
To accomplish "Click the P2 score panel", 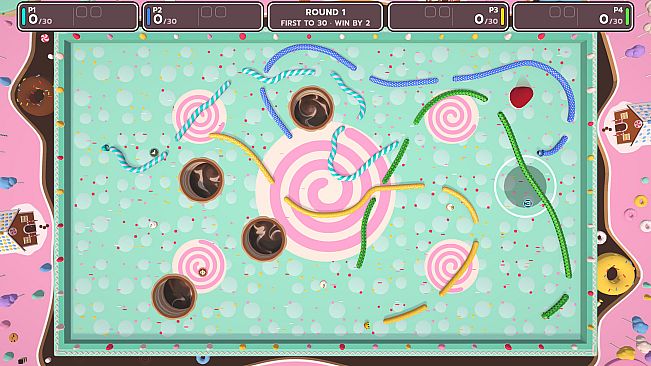I will click(203, 17).
